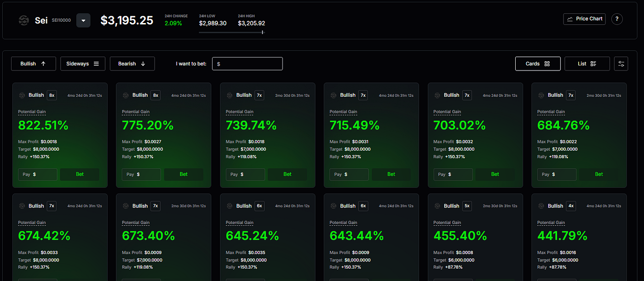Click Max Profit $0.0033 on 674.42% card

[38, 252]
